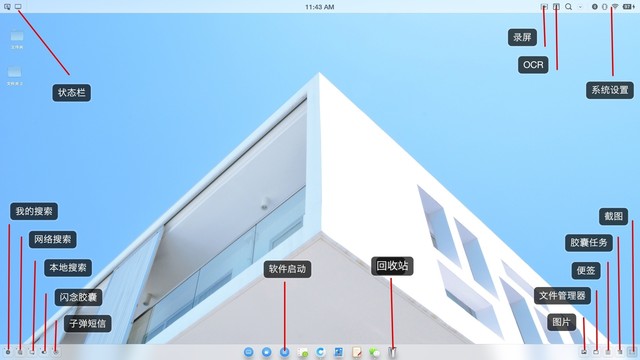Click the screenshot (截图) icon in bottom-right
The image size is (640, 360).
point(632,351)
